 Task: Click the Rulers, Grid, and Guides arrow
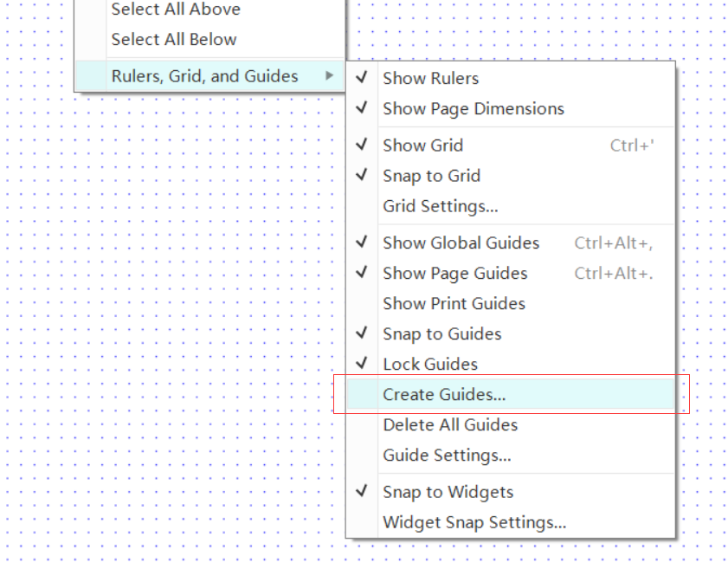[x=329, y=76]
